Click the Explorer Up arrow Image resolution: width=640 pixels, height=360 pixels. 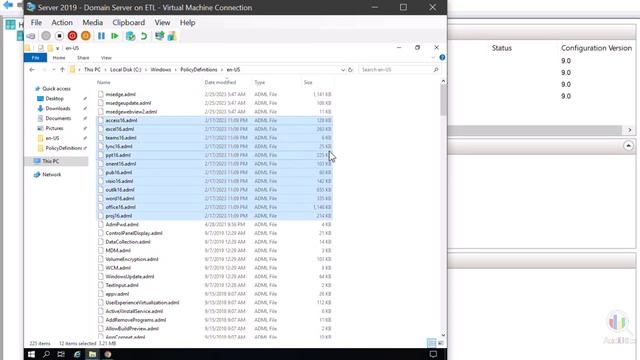pos(62,70)
